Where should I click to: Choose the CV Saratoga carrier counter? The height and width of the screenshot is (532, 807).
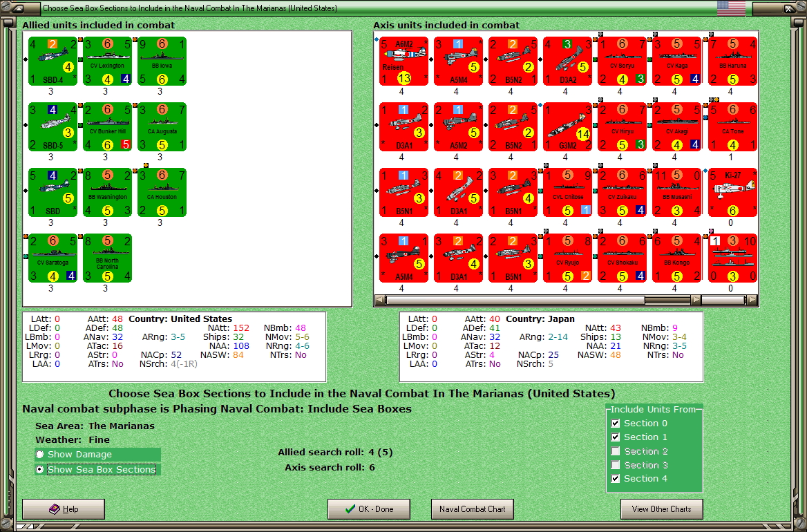[53, 258]
